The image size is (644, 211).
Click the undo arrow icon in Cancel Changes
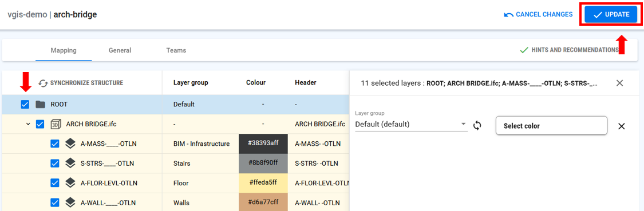[x=508, y=15]
